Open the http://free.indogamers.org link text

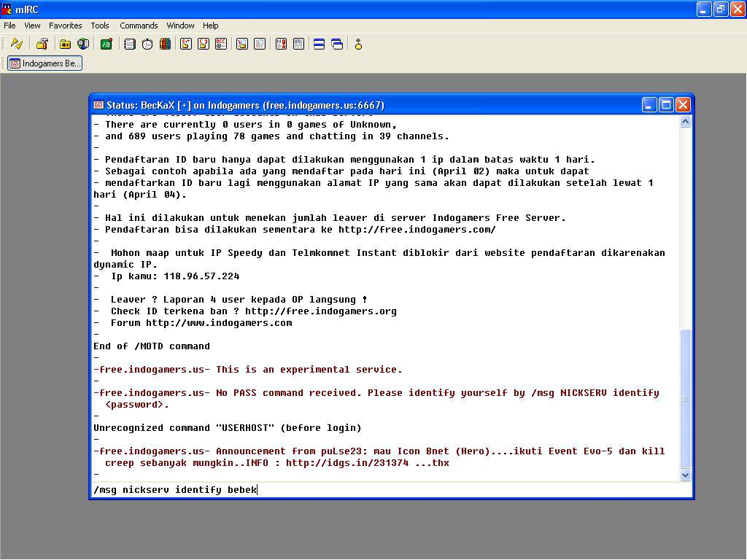tap(321, 311)
